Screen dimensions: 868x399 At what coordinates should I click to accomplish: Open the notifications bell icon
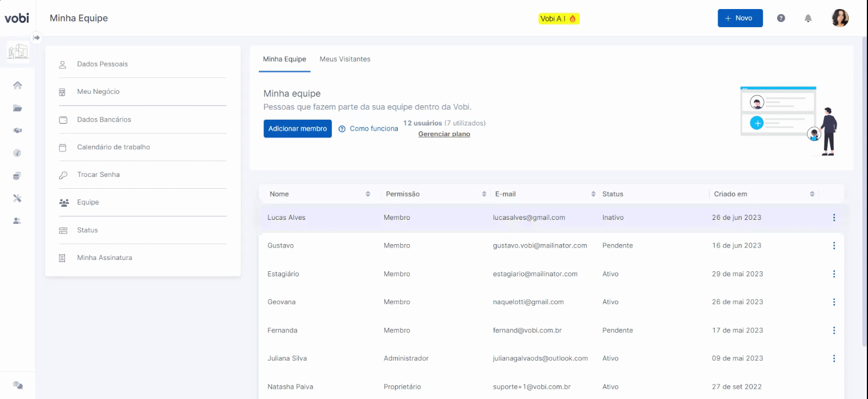coord(808,19)
